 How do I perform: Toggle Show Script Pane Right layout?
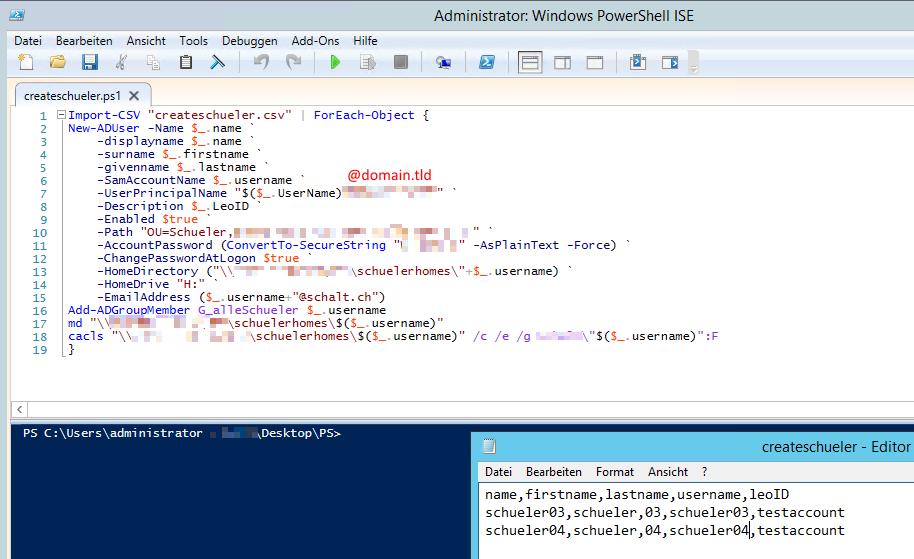(x=562, y=62)
